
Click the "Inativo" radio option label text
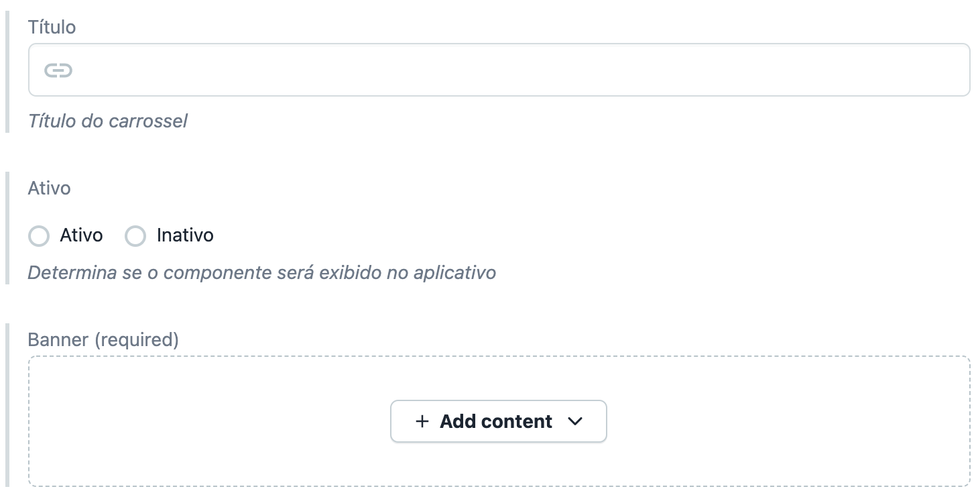[185, 235]
